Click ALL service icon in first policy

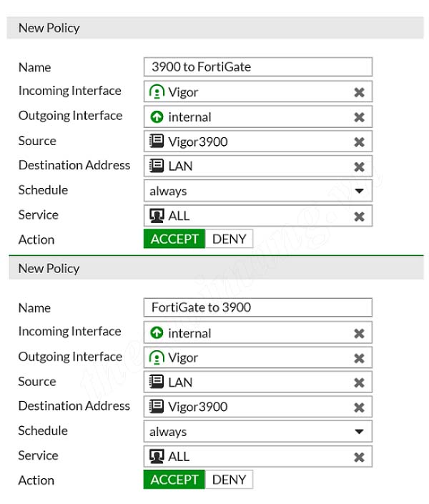(157, 215)
